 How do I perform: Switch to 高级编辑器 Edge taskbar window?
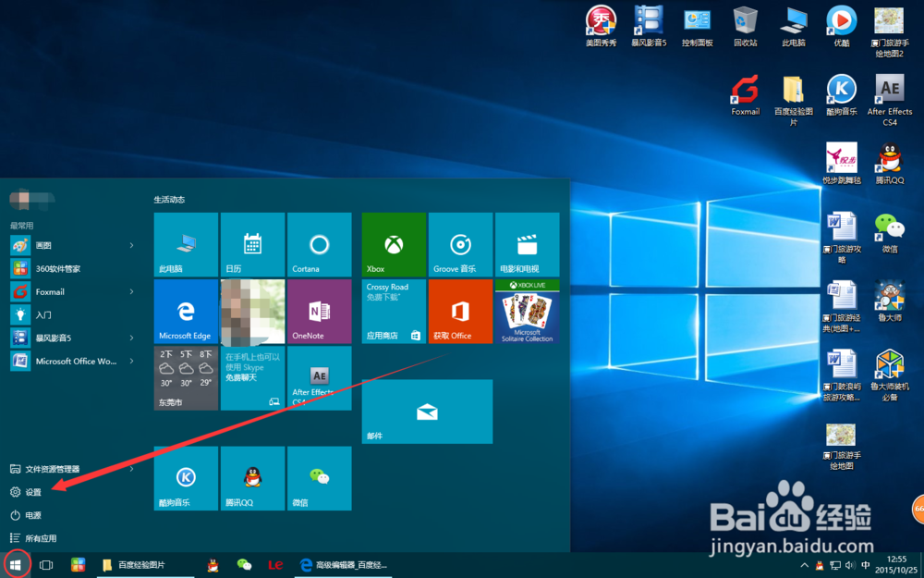(343, 565)
